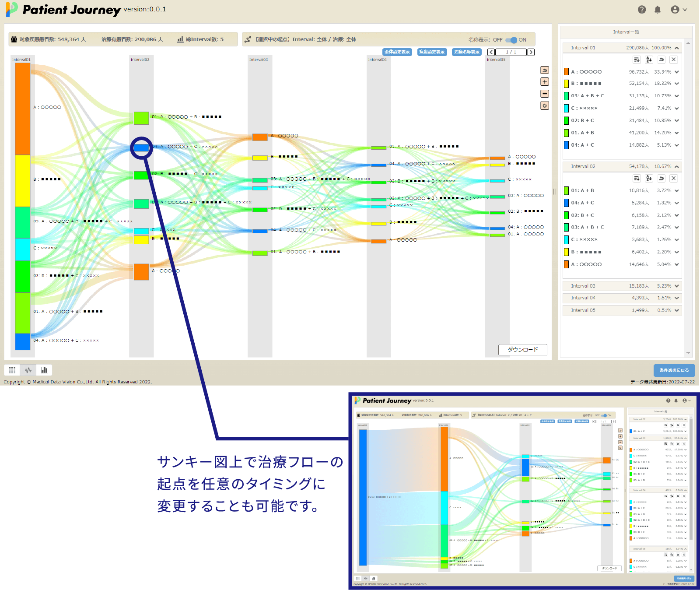Collapse the Interval 01 section

(x=677, y=48)
